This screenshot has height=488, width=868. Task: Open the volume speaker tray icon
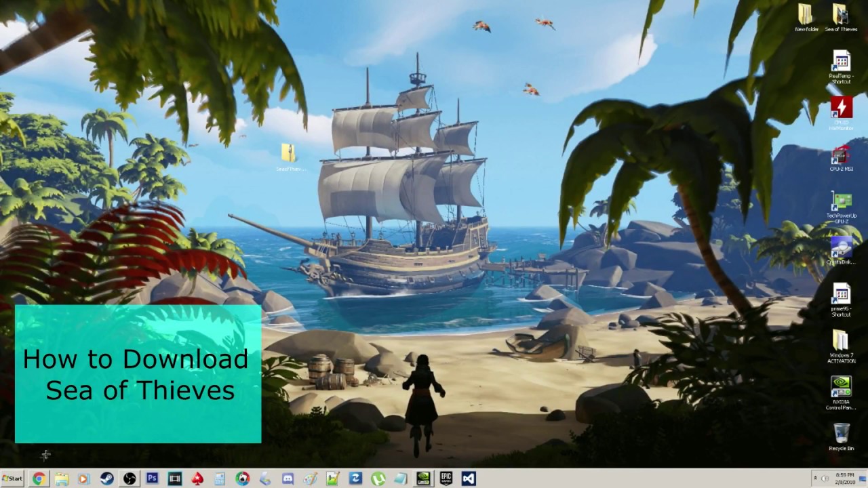(825, 479)
